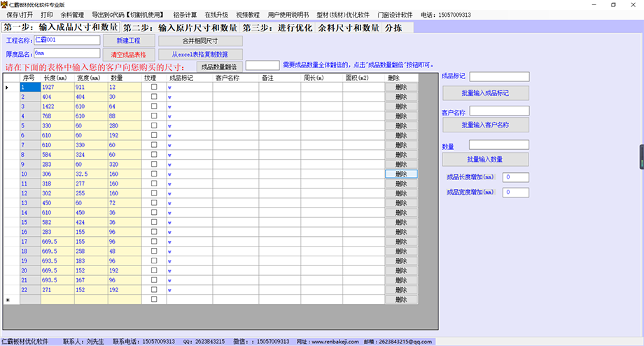Image resolution: width=644 pixels, height=346 pixels.
Task: Toggle 纹理 checkbox in row 3
Action: (x=154, y=106)
